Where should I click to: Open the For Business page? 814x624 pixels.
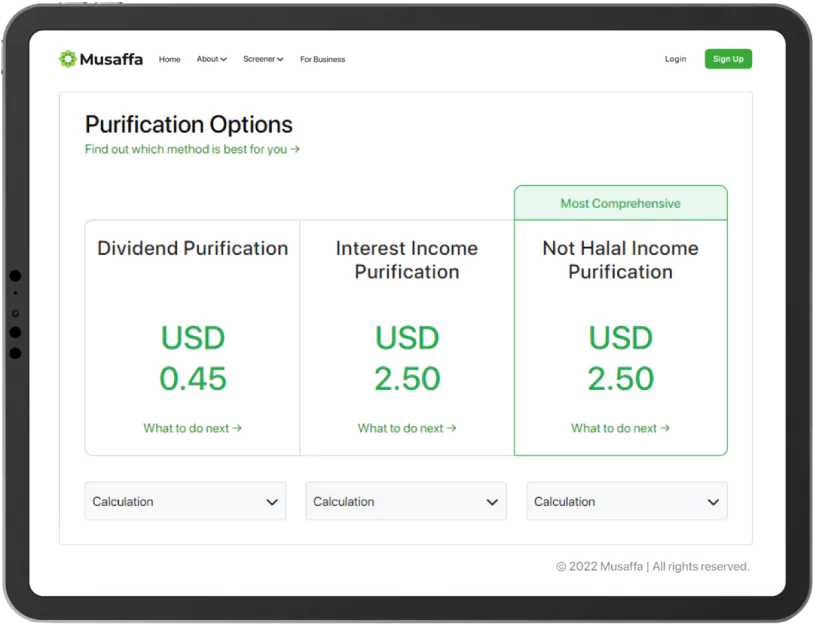pos(322,59)
